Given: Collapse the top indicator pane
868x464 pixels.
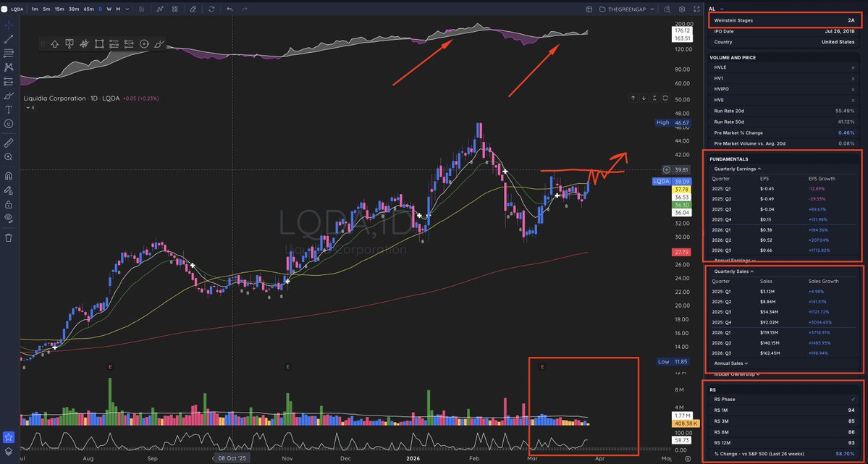Looking at the screenshot, I should tap(654, 98).
